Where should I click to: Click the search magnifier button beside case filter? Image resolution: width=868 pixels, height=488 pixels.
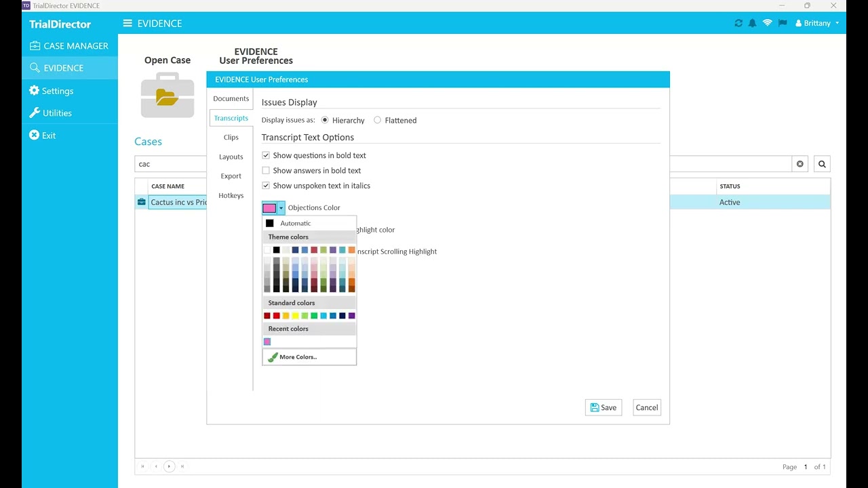point(822,164)
